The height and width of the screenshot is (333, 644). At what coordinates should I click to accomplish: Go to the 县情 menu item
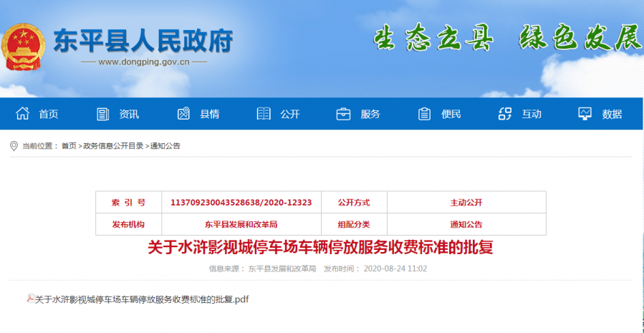[x=209, y=114]
